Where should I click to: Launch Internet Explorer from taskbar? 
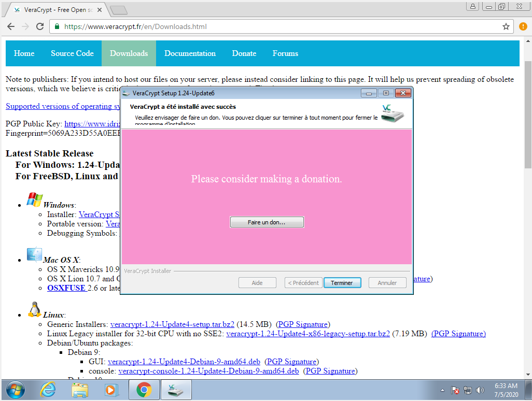48,390
